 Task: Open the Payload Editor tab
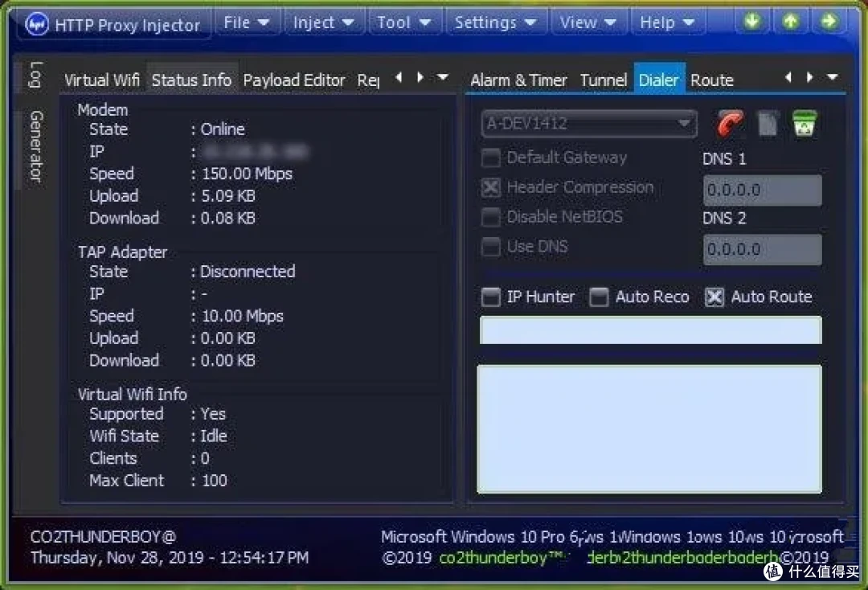(294, 80)
